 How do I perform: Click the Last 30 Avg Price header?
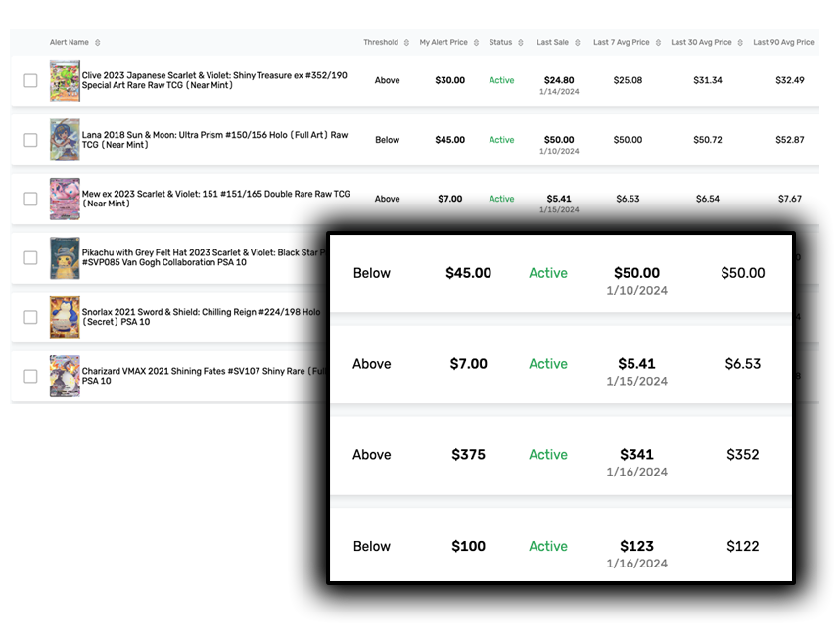(701, 42)
